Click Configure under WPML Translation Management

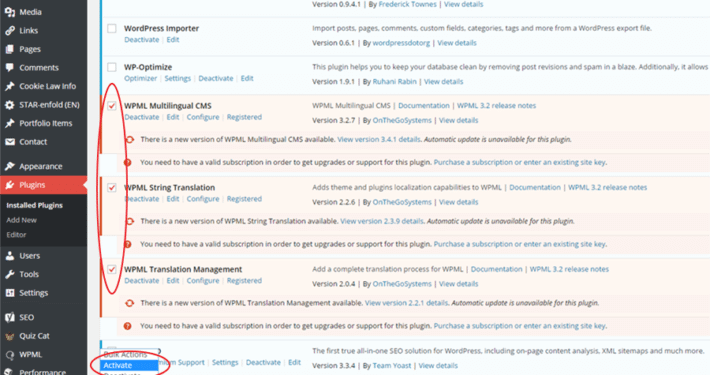(x=203, y=280)
